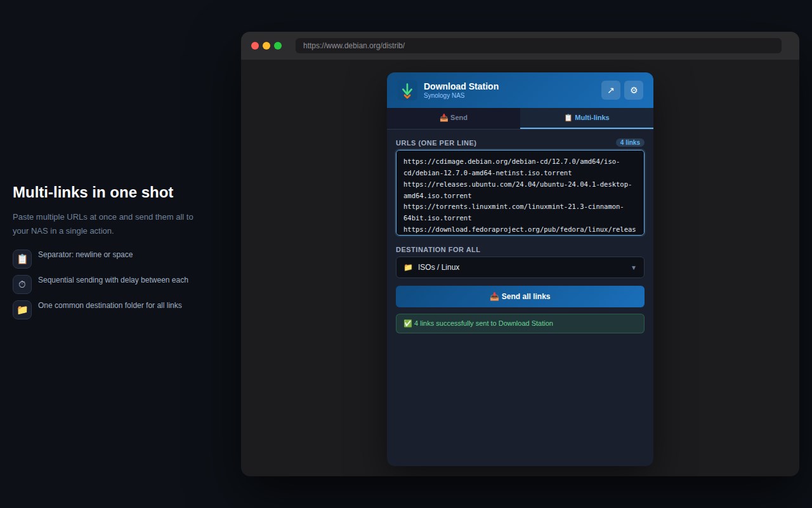Click the clipboard icon beside separator feature
Screen dimensions: 812x508
tap(22, 259)
